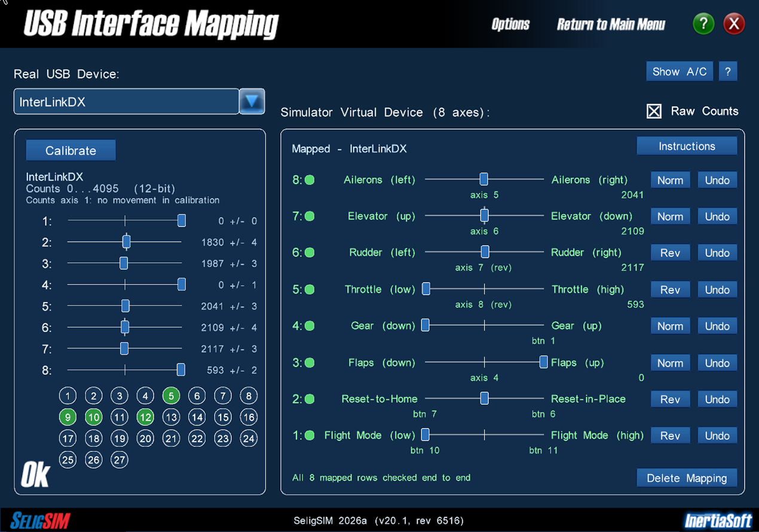
Task: Click button indicator number 12
Action: pos(145,417)
